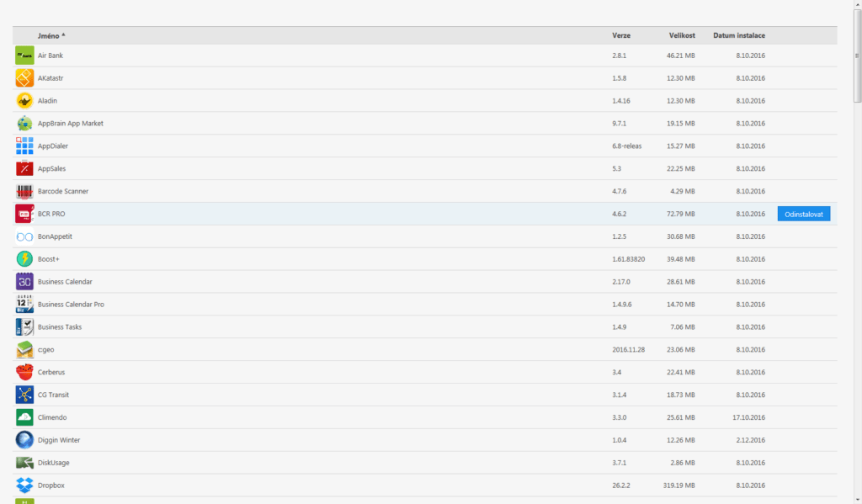Select the Barcode Scanner icon

[x=24, y=191]
